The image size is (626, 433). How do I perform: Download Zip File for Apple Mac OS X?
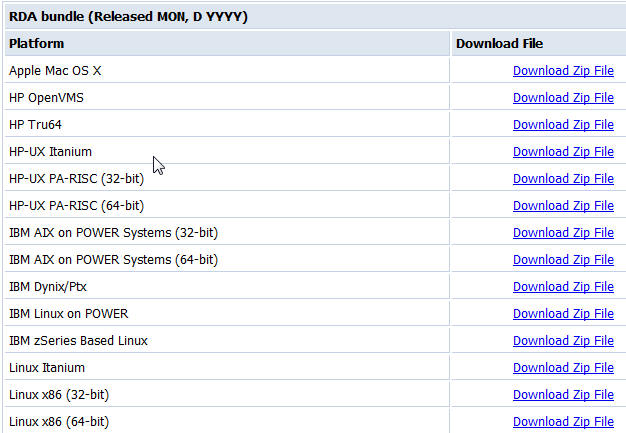click(563, 71)
